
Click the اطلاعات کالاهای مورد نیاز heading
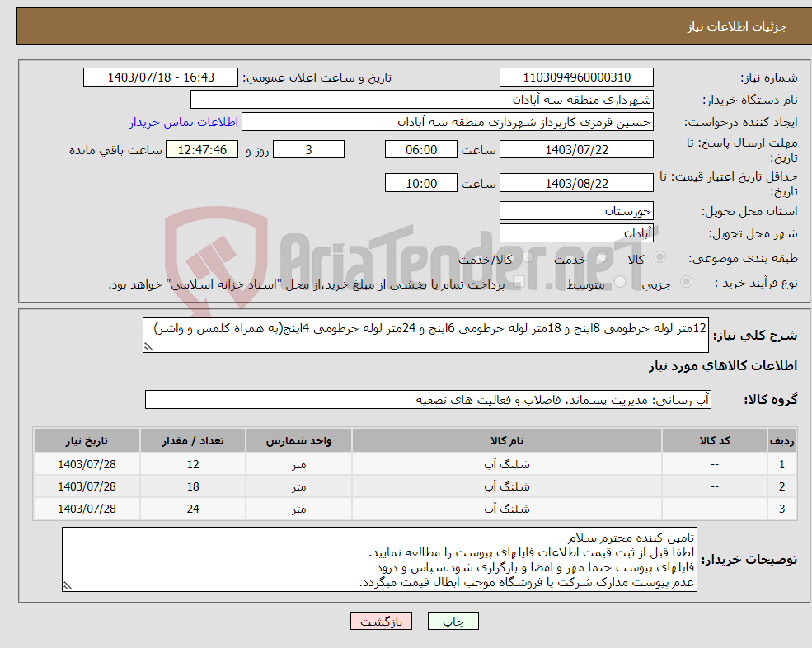tap(723, 366)
